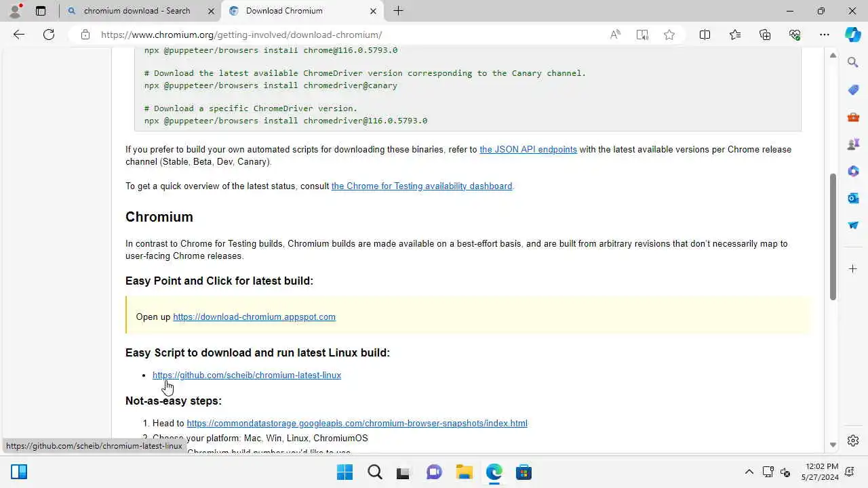Open File Explorer on taskbar

464,472
